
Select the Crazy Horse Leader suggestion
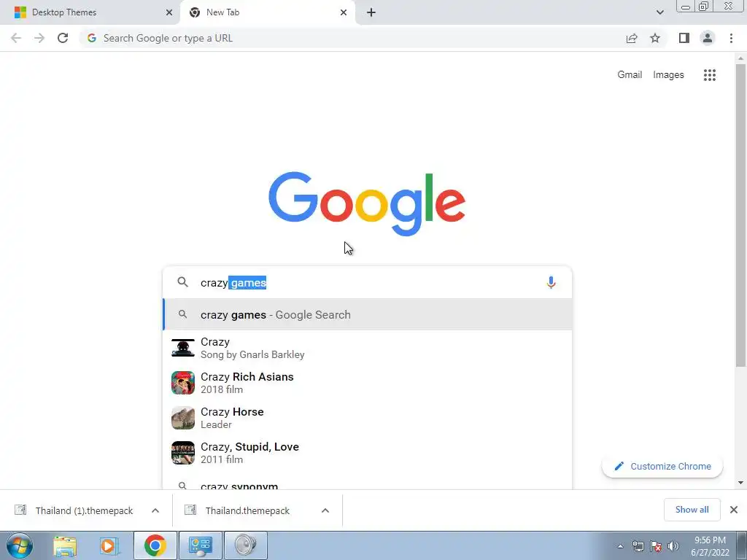[367, 418]
